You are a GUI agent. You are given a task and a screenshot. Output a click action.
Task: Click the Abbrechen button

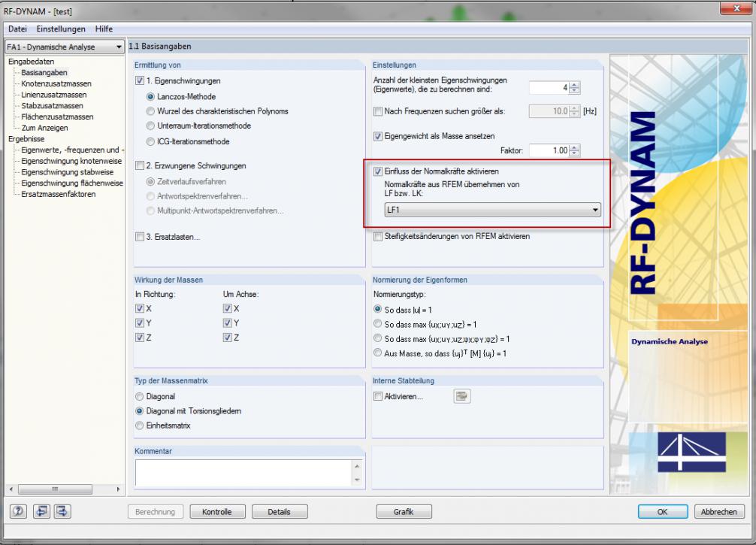click(719, 512)
